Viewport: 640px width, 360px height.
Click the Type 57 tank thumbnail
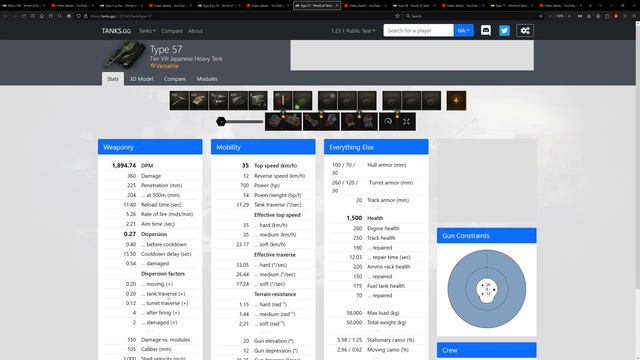125,55
